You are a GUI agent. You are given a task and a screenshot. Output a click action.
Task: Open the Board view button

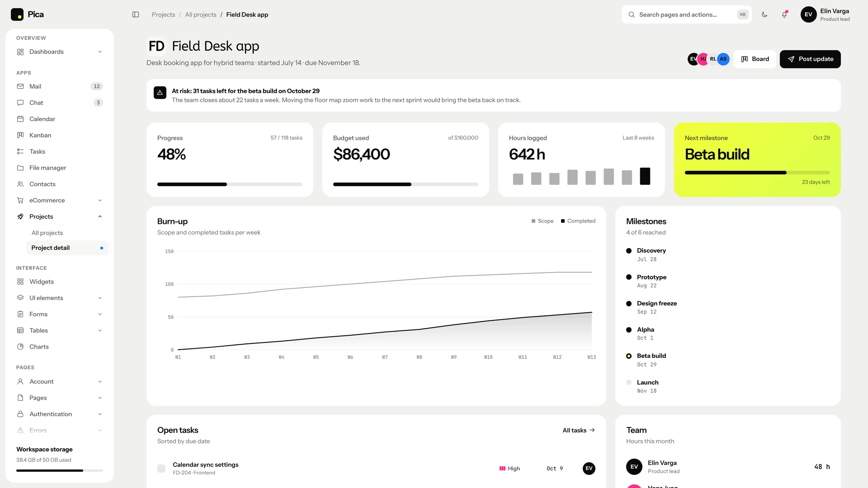pos(755,59)
